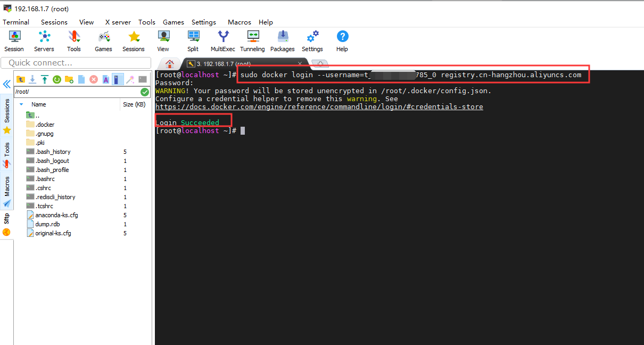Viewport: 644px width, 345px height.
Task: Open the X server menu
Action: (x=118, y=22)
